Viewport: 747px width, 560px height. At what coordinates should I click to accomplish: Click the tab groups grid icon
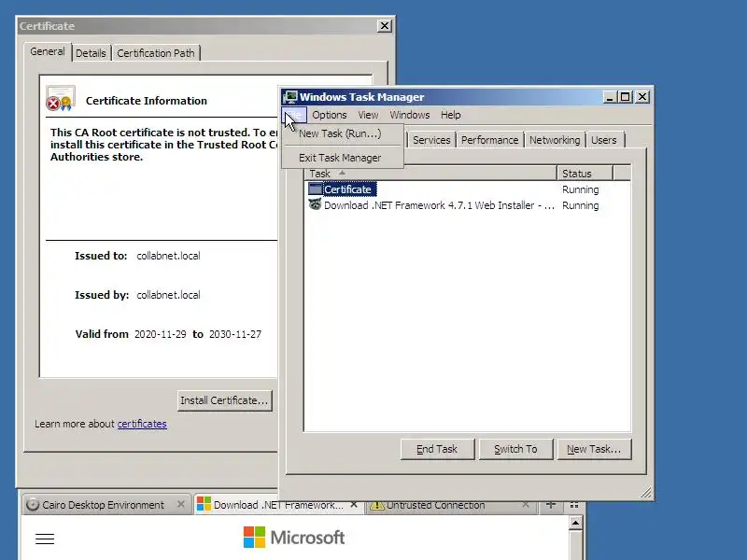pyautogui.click(x=574, y=505)
